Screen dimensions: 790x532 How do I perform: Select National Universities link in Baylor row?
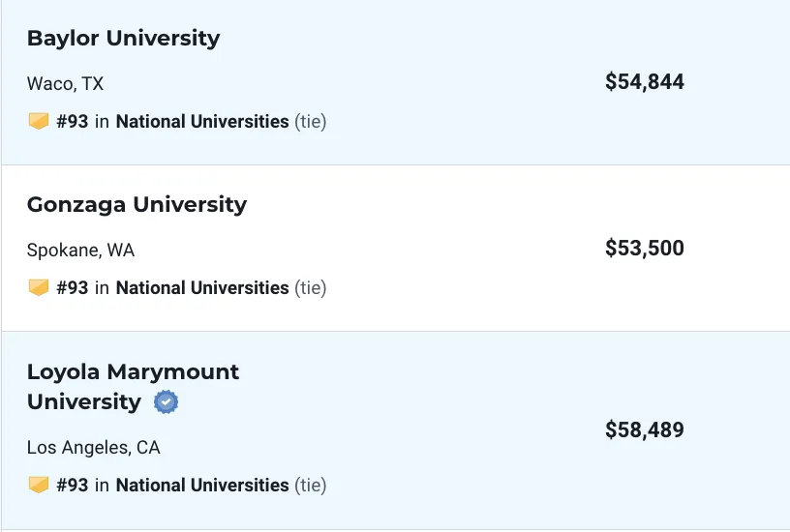[202, 121]
